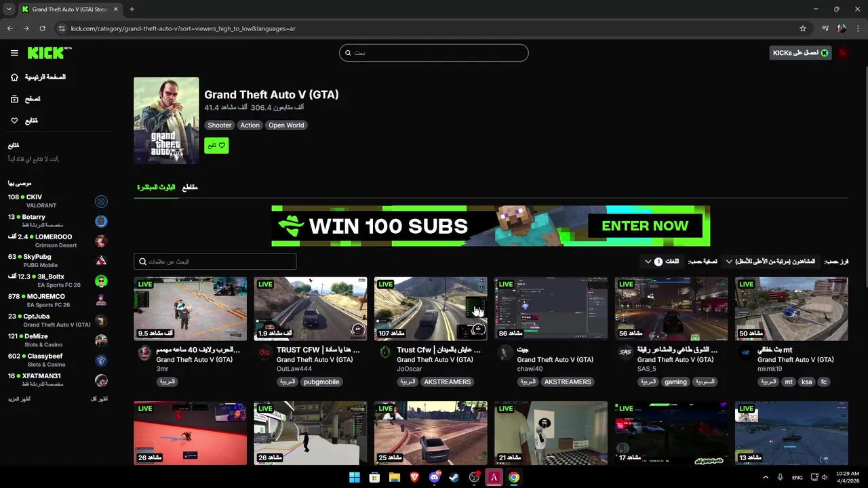This screenshot has width=868, height=488.
Task: Click the get KICKs button
Action: pos(800,53)
